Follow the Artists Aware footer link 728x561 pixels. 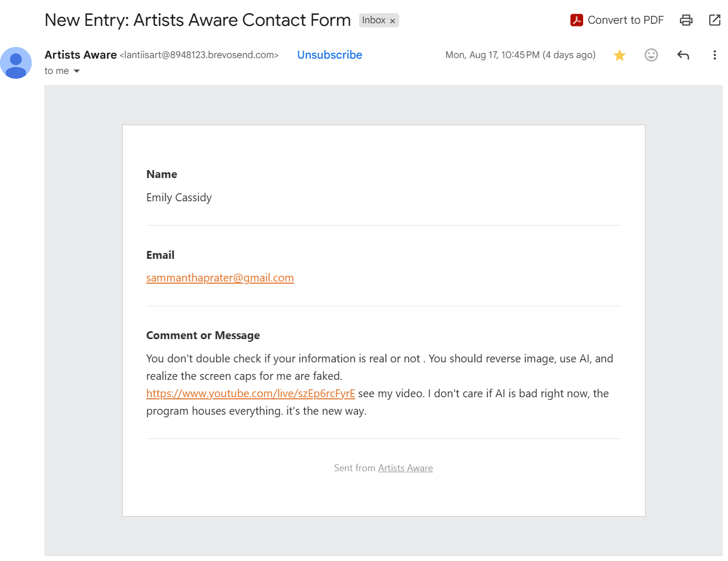(406, 468)
